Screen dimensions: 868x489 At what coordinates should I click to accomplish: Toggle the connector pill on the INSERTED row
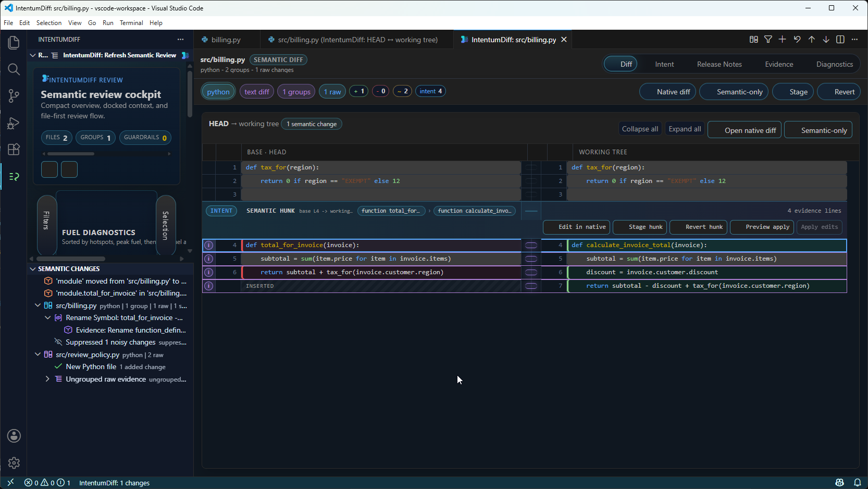point(531,286)
